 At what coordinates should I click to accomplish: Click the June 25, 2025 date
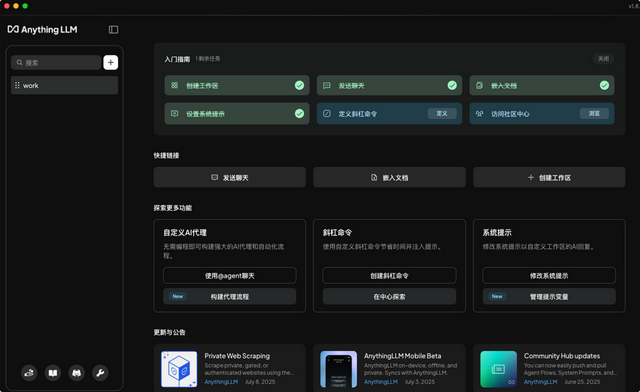(582, 382)
